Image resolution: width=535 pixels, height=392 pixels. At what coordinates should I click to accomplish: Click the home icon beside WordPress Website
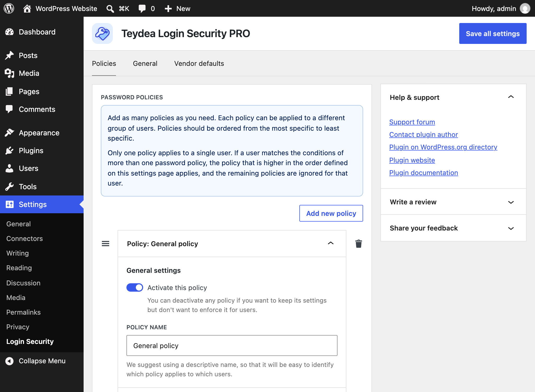click(x=27, y=9)
